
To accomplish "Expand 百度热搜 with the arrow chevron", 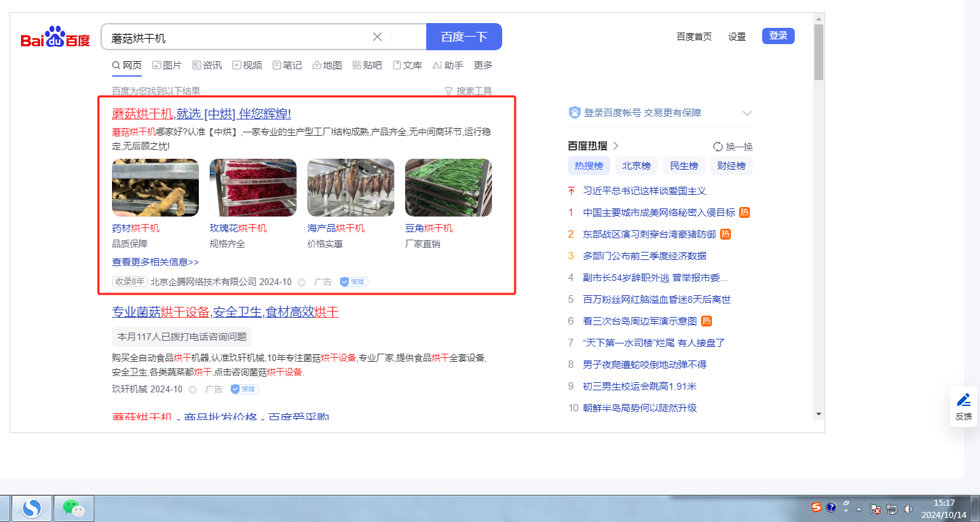I will point(616,146).
